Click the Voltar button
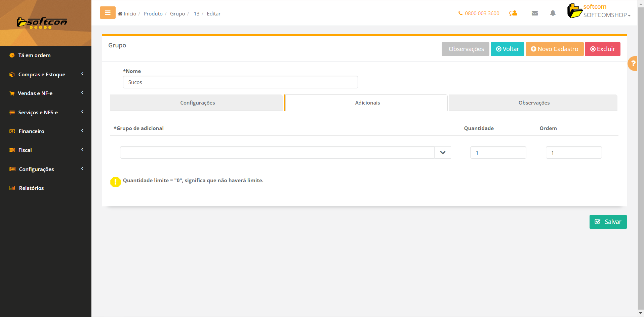This screenshot has height=317, width=644. (507, 49)
